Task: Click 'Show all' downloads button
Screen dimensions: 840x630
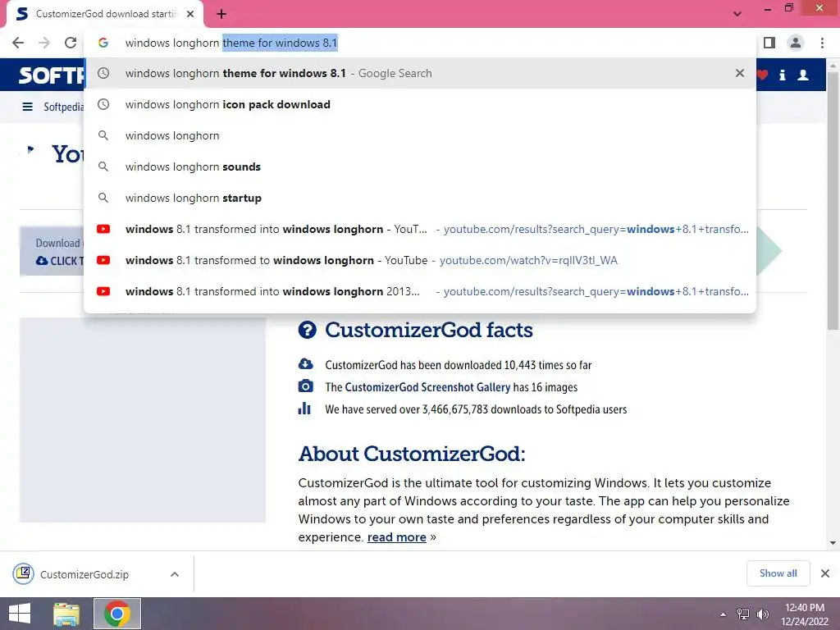Action: coord(778,573)
